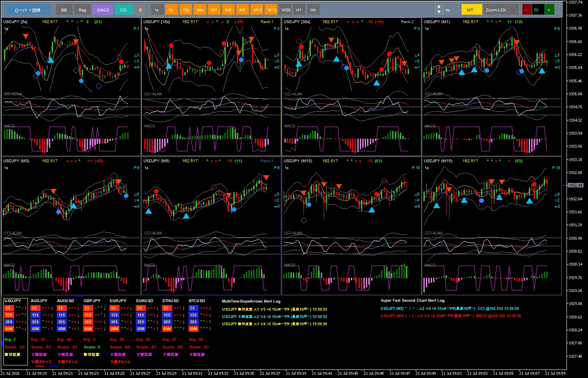Enable the H4 timeframe button

click(313, 10)
